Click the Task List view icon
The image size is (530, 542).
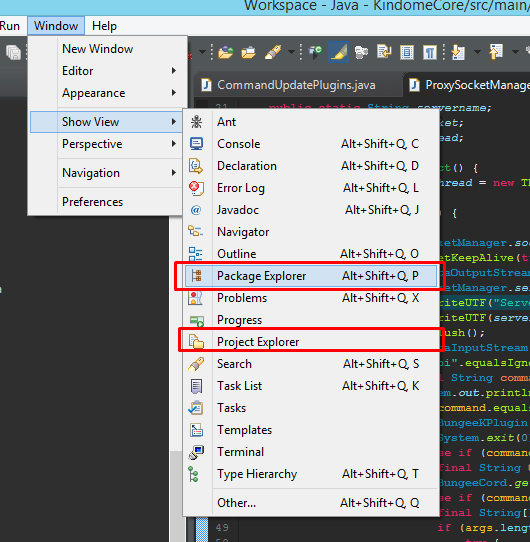[196, 386]
